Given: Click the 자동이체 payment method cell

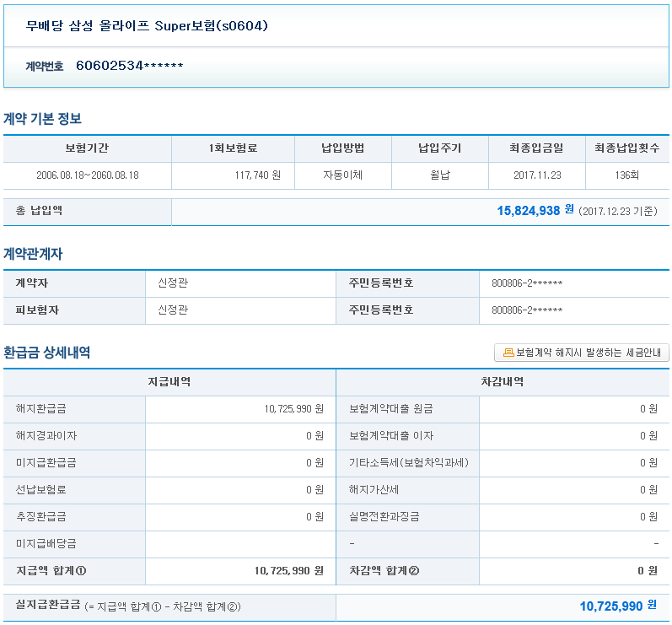Looking at the screenshot, I should (343, 175).
